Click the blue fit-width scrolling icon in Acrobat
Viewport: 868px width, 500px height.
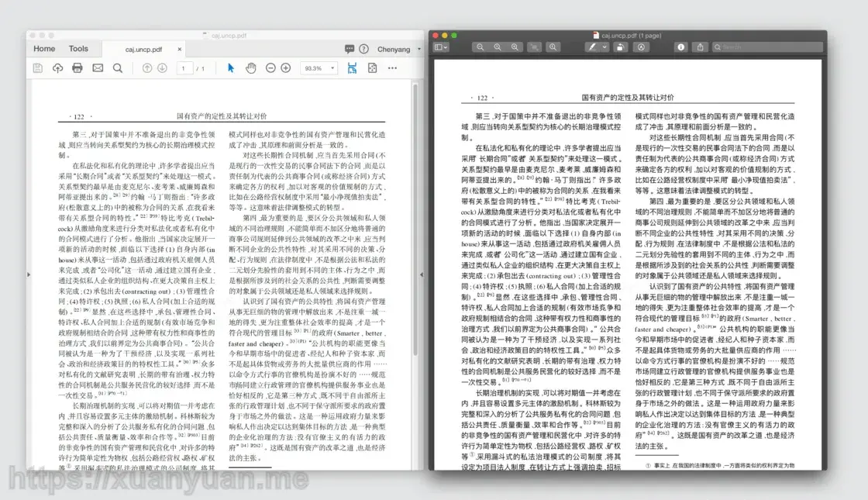(x=352, y=68)
